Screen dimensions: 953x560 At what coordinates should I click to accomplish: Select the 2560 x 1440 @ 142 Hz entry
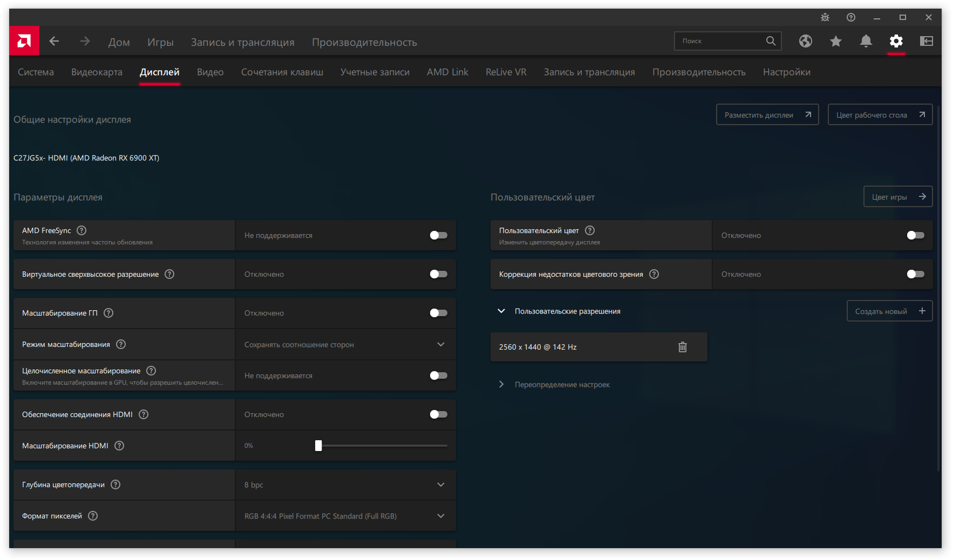coord(599,347)
